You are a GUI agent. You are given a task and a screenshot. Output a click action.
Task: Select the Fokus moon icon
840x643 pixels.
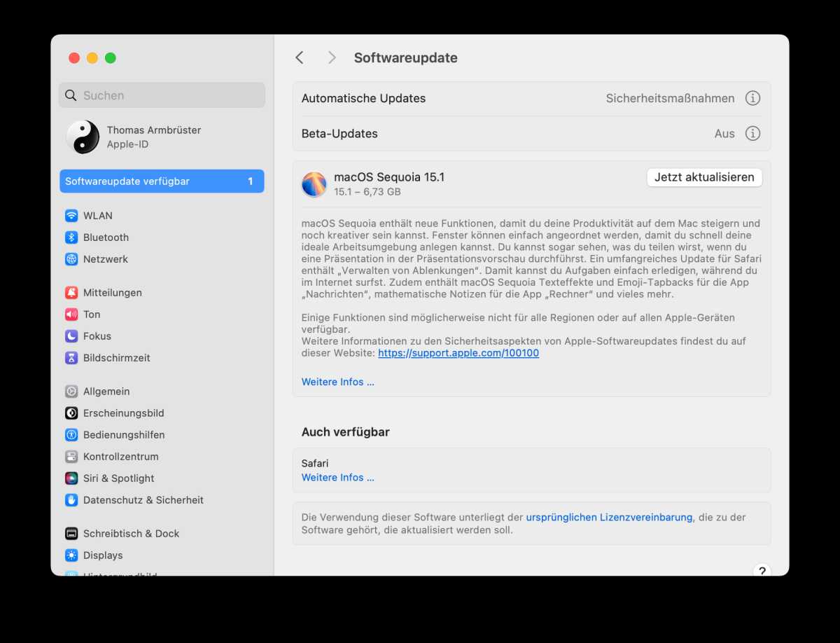click(71, 336)
